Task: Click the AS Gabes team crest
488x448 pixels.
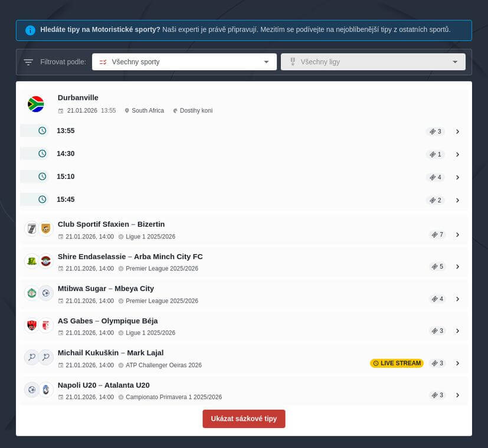Action: click(32, 325)
